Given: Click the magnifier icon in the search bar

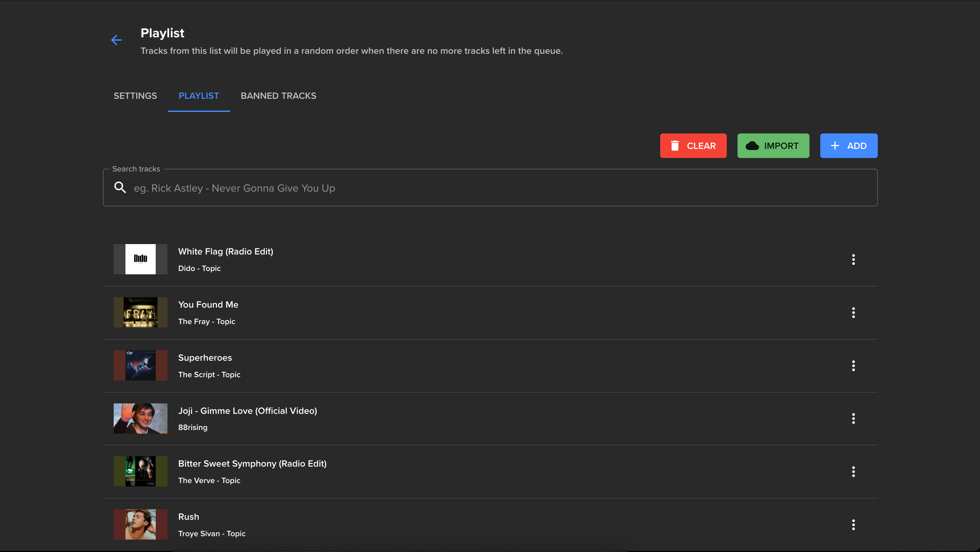Looking at the screenshot, I should (120, 188).
